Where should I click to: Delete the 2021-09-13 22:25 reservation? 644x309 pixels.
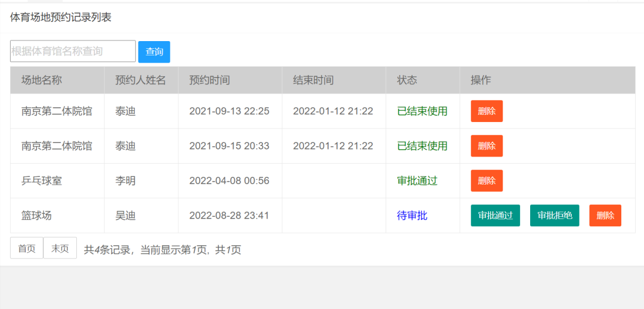click(487, 111)
